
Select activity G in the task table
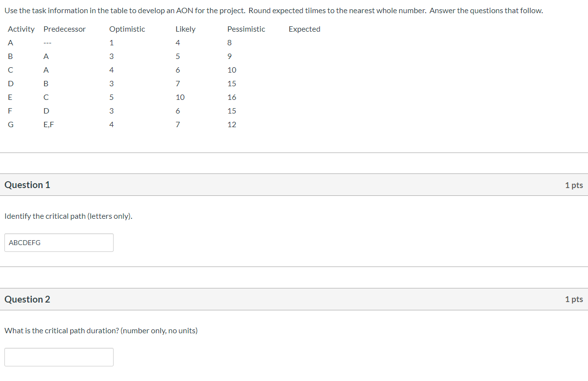pos(10,124)
